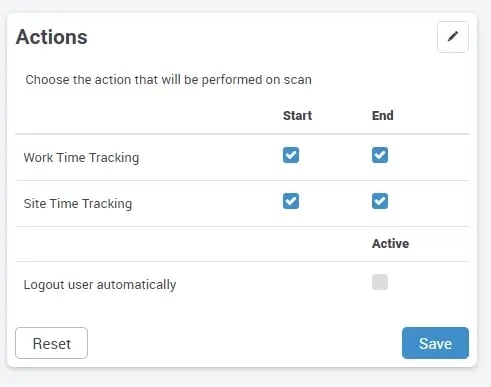Select the Site Time Tracking label
Screen dimensions: 491x387
(x=78, y=204)
